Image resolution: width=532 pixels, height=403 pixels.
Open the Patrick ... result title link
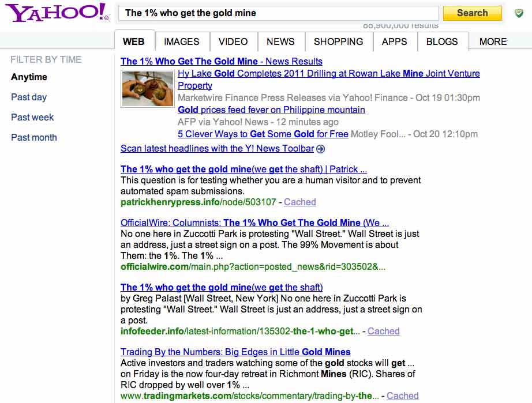coord(244,169)
